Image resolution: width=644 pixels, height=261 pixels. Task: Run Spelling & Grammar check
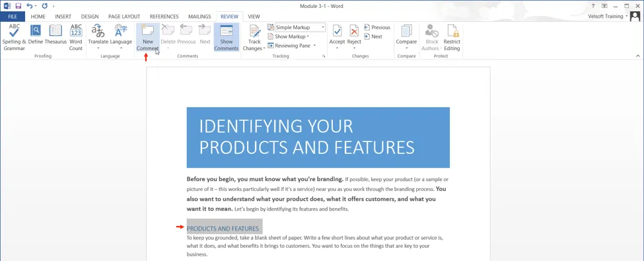tap(15, 38)
